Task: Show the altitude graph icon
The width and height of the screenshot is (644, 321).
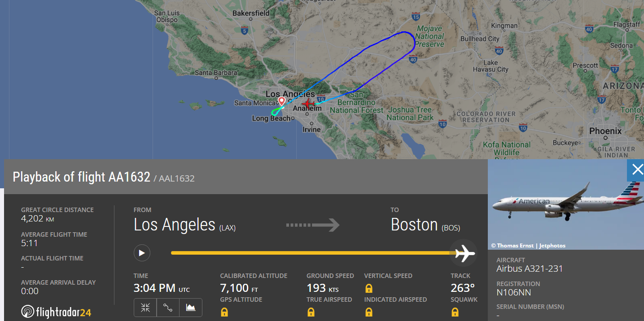Action: (x=191, y=308)
